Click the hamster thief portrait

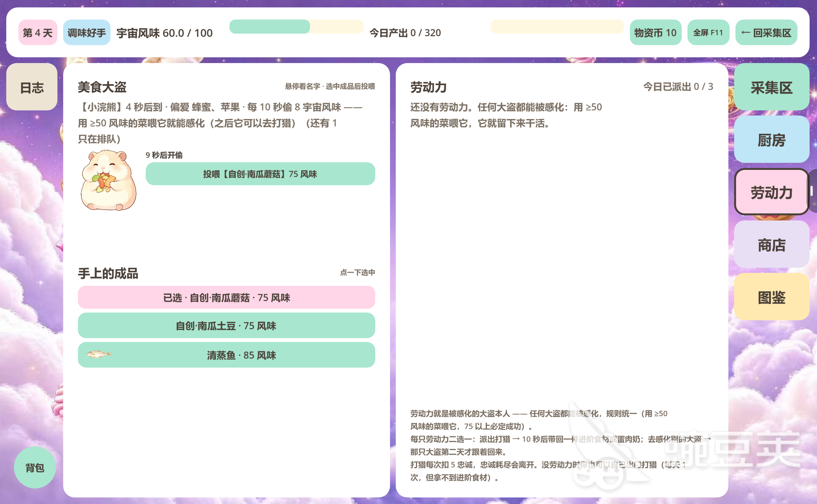tap(108, 180)
